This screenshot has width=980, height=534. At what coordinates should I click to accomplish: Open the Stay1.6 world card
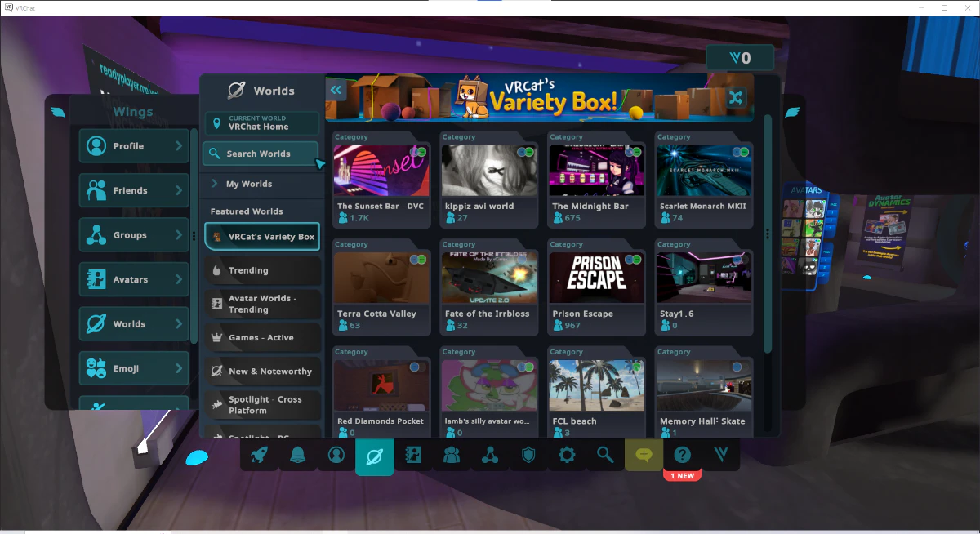coord(704,287)
